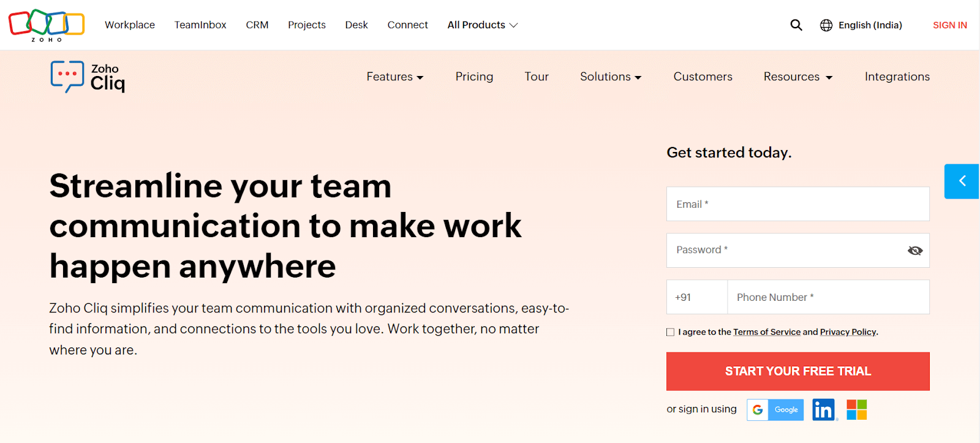Sign in using the Microsoft icon
This screenshot has height=443, width=980.
[x=856, y=410]
